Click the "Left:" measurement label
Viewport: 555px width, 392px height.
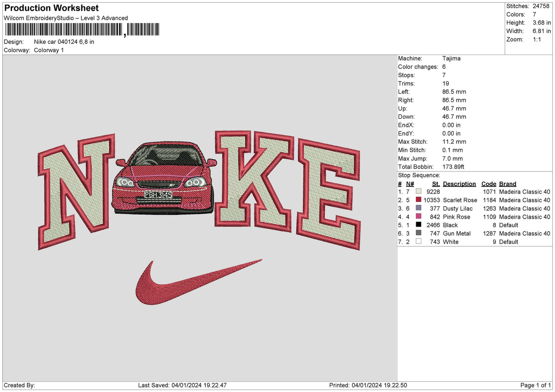click(x=404, y=92)
